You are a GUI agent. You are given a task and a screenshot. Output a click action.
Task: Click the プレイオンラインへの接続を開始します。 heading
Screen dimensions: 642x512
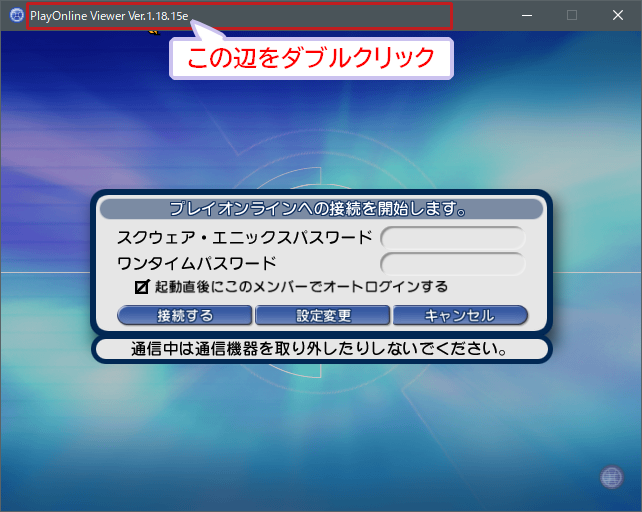coord(318,209)
